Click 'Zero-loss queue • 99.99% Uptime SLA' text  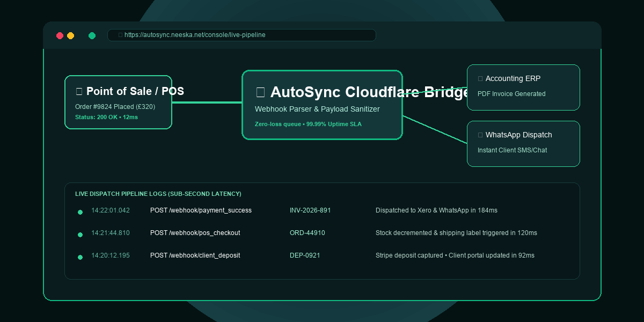(x=308, y=124)
